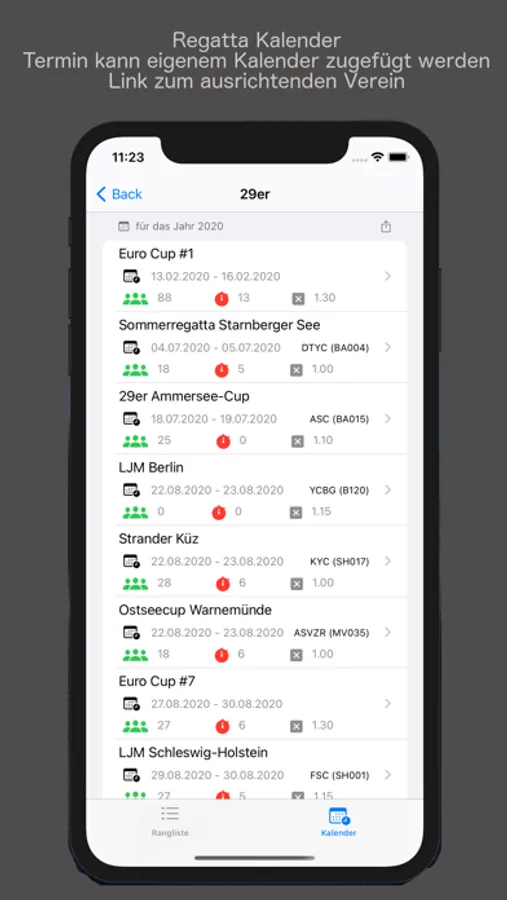Select the LJM Berlin regatta title
507x900 pixels.
point(151,468)
